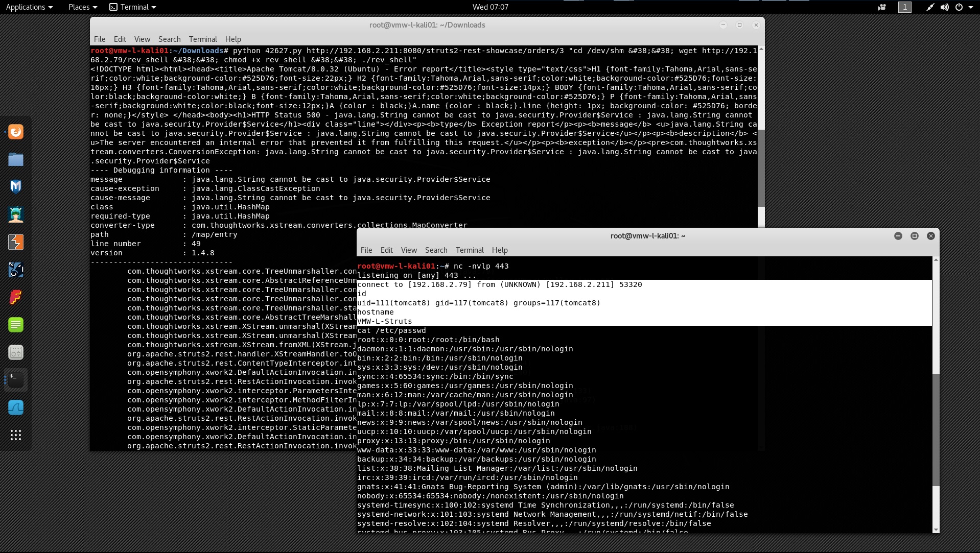Screen dimensions: 980x553
Task: Open the Metasploit 'M' shield icon
Action: coord(16,187)
